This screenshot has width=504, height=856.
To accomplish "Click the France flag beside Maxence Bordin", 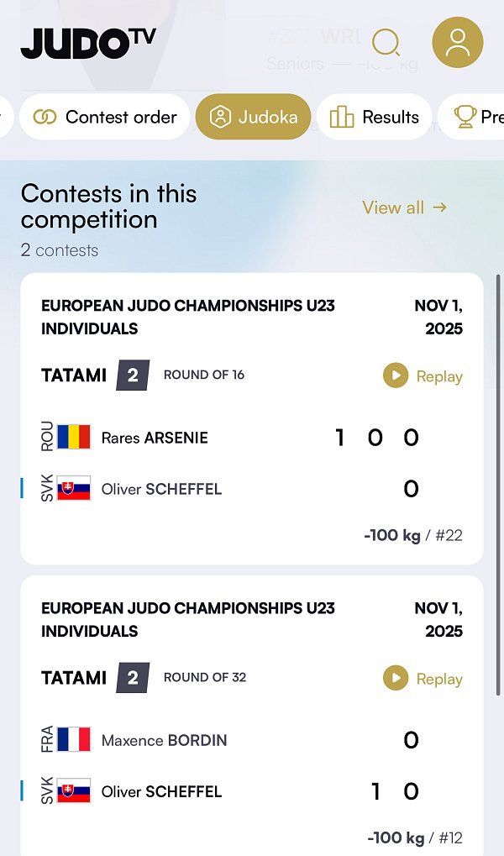I will point(74,740).
